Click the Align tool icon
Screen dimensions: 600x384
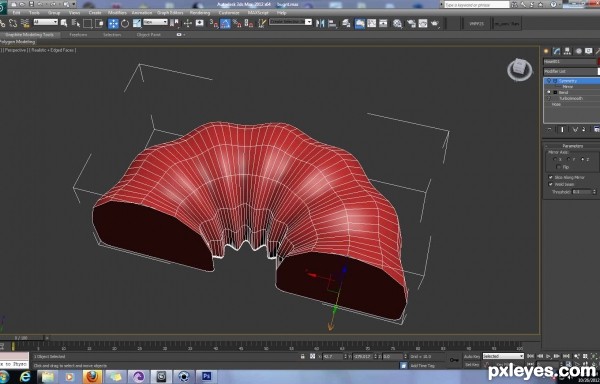pos(333,23)
